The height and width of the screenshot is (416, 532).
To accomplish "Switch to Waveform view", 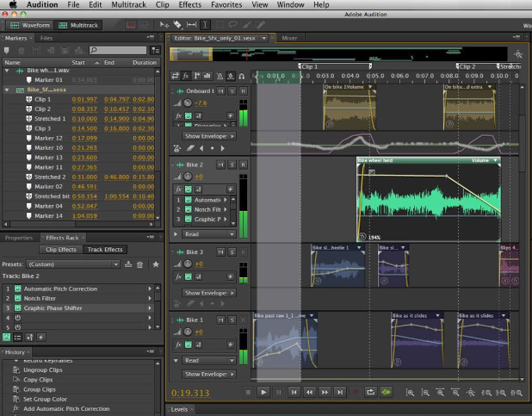I will pos(30,25).
